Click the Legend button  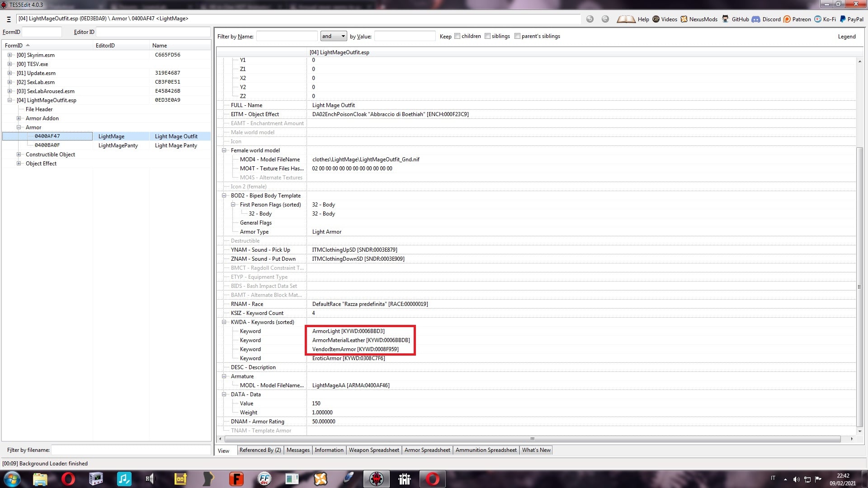[x=847, y=36]
